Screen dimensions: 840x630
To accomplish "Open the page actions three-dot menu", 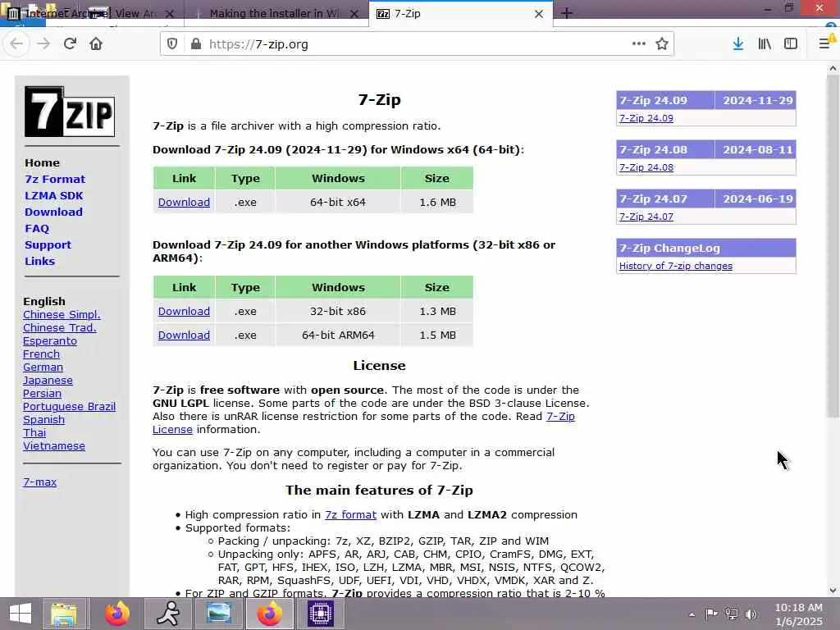I will click(x=638, y=43).
